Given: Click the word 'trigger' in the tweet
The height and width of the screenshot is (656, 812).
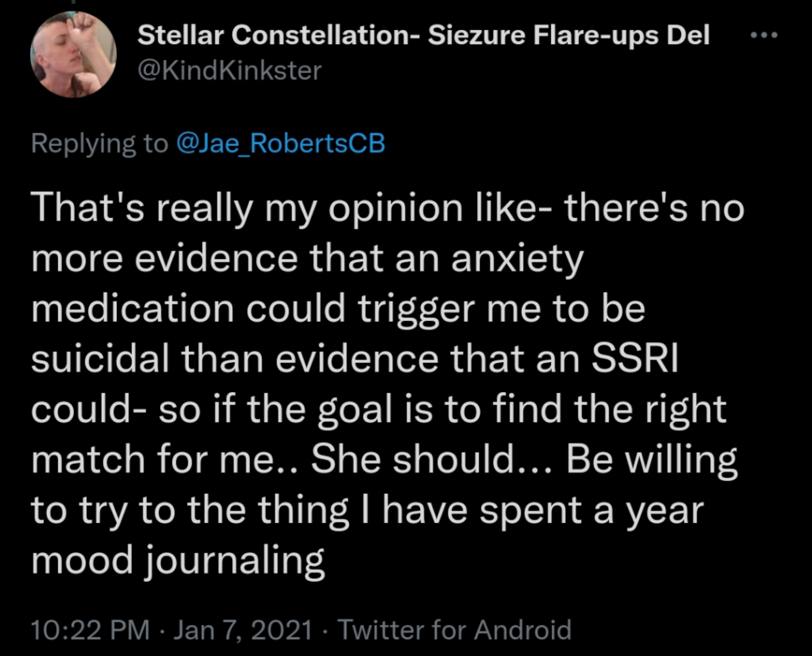Looking at the screenshot, I should point(417,310).
